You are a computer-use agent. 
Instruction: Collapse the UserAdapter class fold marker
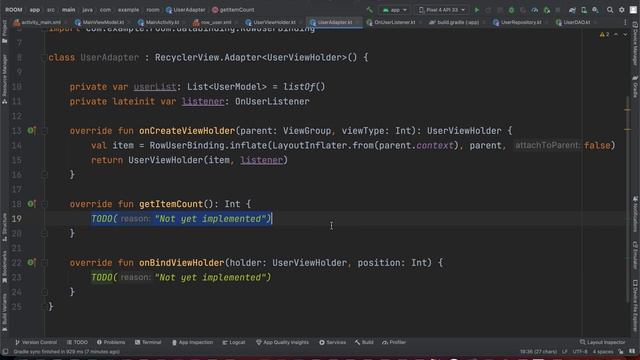click(44, 58)
